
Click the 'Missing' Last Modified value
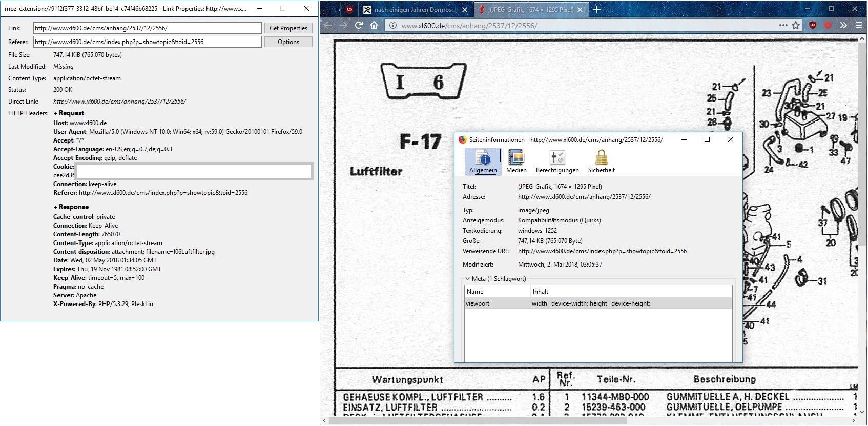coord(64,67)
